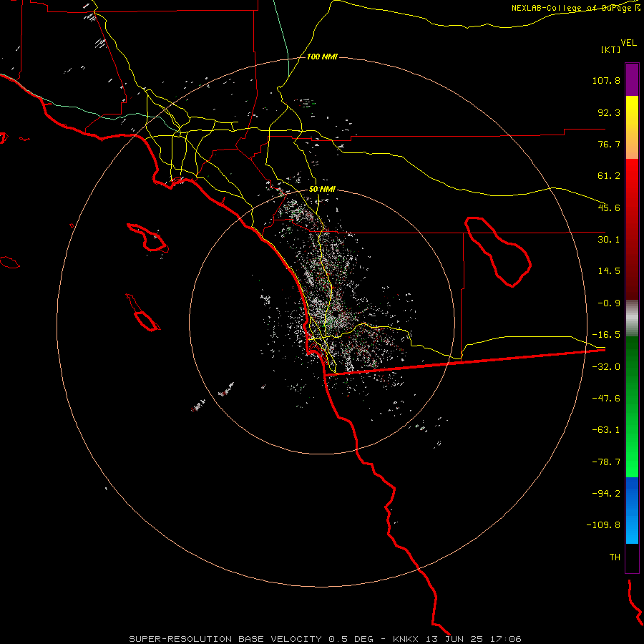
Task: Click the 100 NMI range ring label
Action: (322, 57)
